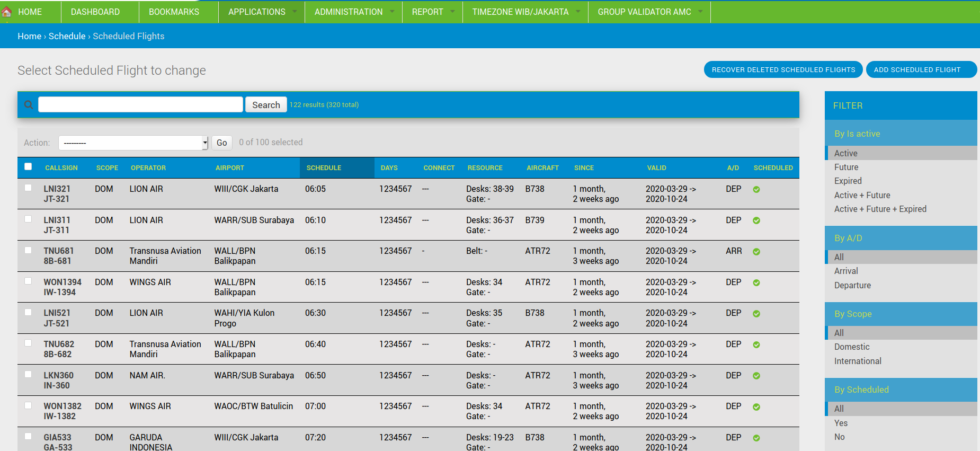The width and height of the screenshot is (980, 451).
Task: Toggle the select-all checkbox in header
Action: [28, 167]
